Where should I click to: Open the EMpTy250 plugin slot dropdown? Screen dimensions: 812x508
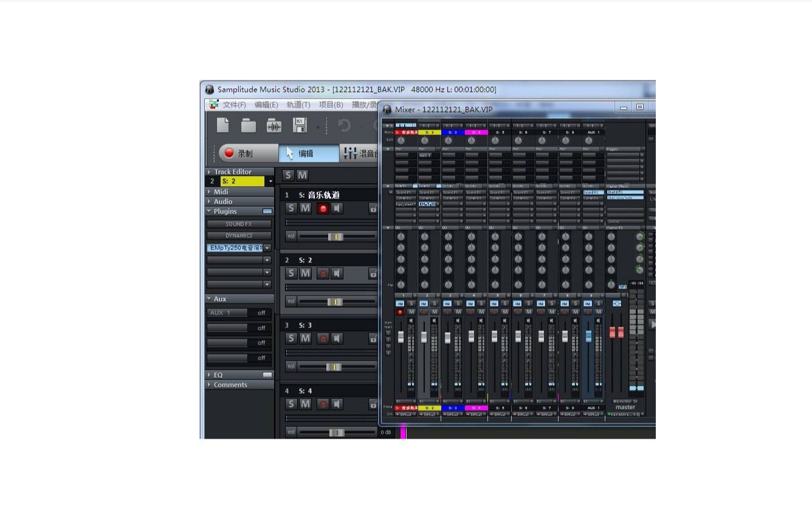coord(267,248)
